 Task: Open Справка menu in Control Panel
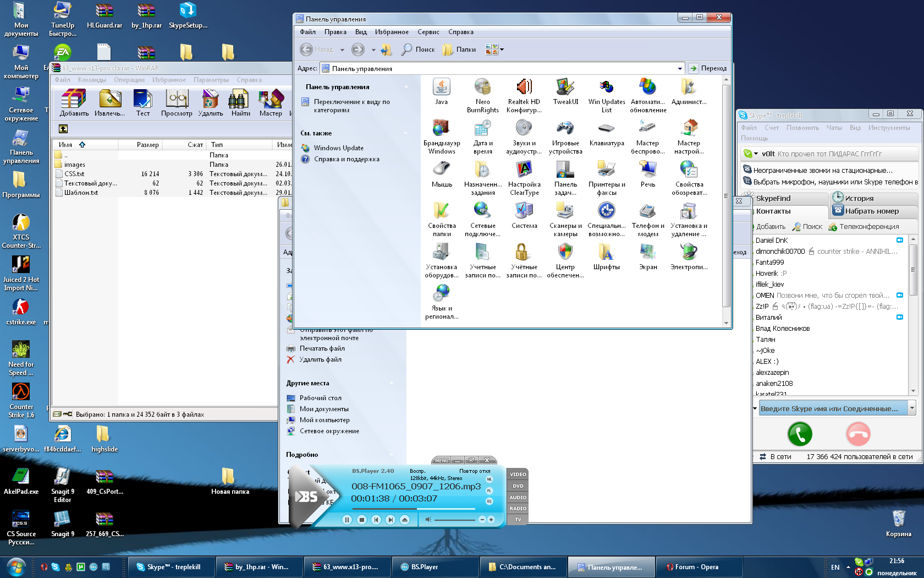[x=460, y=32]
